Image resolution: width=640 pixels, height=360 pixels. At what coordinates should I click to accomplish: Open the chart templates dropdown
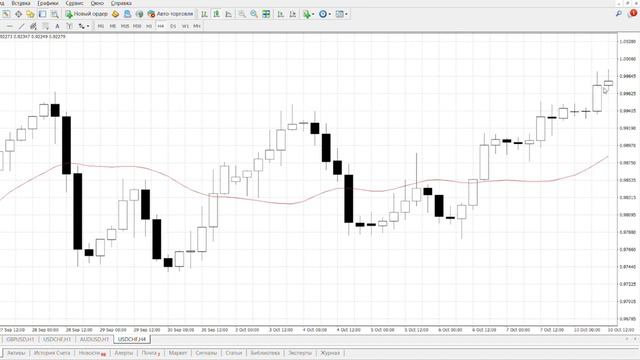click(x=341, y=14)
